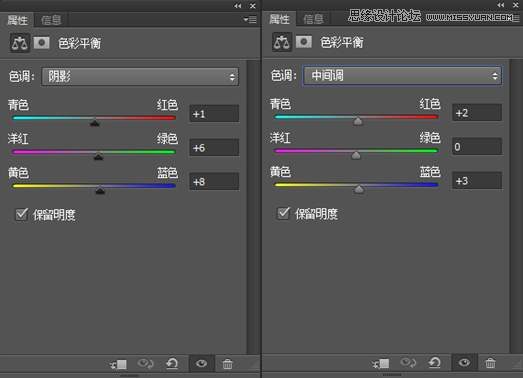Click the 黄色-蓝色 slider handle in shadows panel
Viewport: 523px width, 378px height.
[100, 190]
